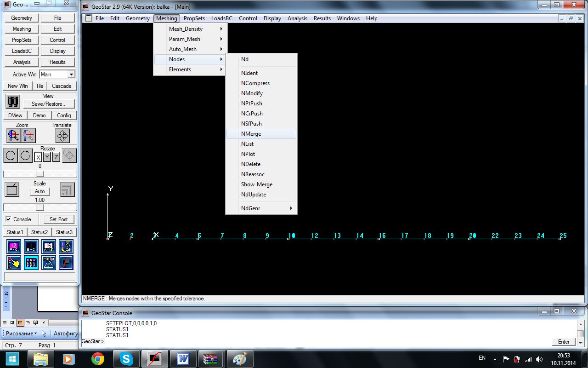Click the scale Auto button

pos(40,191)
